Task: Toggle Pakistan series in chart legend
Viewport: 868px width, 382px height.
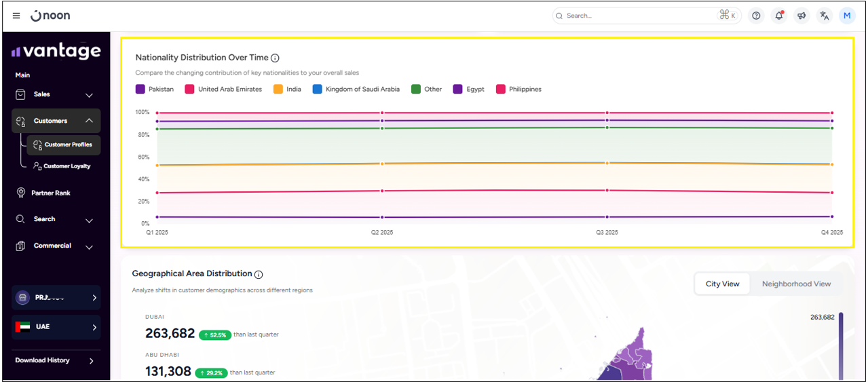Action: click(155, 89)
